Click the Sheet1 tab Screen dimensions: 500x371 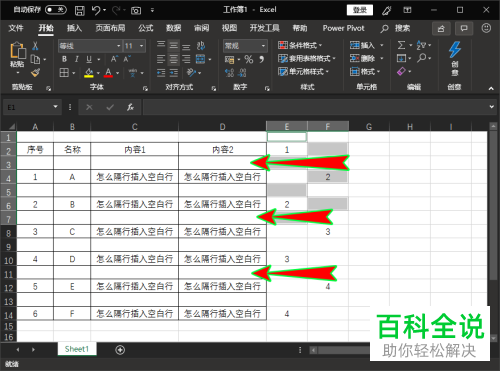point(77,349)
